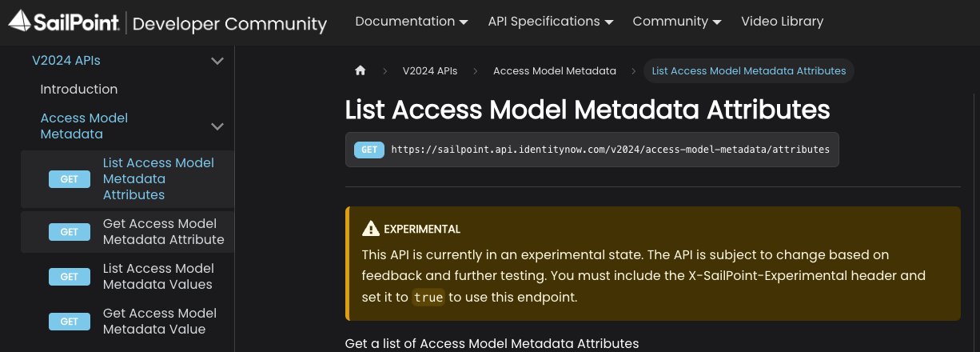The image size is (980, 352).
Task: Open the Documentation dropdown menu
Action: coord(412,22)
